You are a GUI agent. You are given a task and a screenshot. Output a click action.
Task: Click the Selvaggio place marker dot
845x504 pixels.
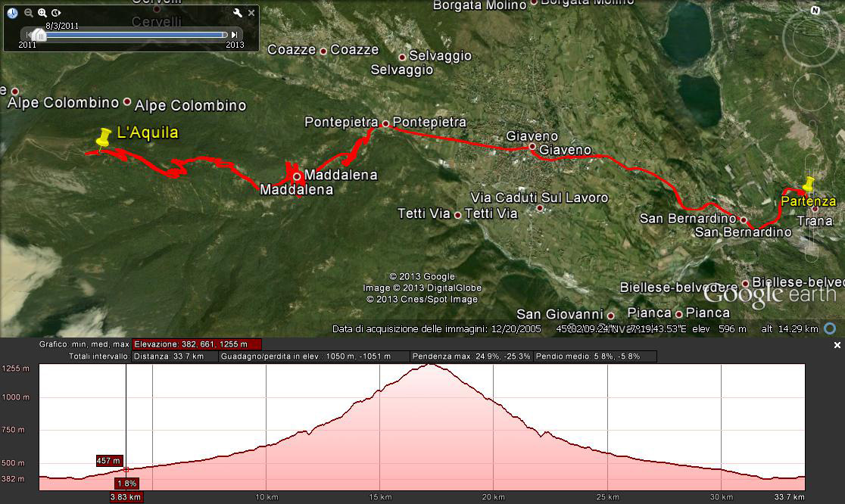pyautogui.click(x=402, y=57)
